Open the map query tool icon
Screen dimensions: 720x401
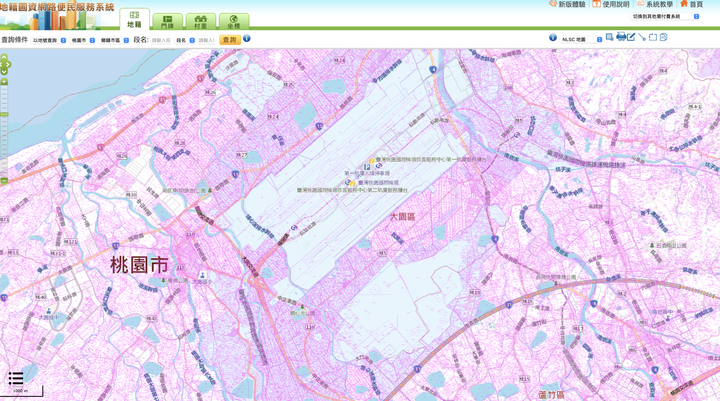(609, 37)
